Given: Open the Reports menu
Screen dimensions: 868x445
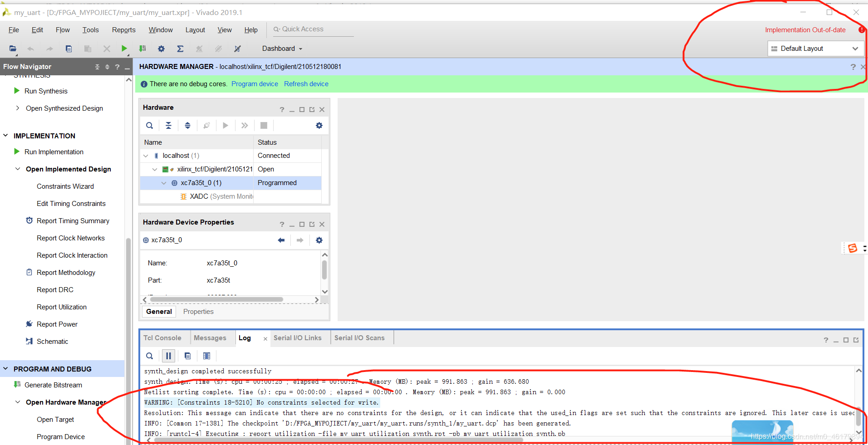Looking at the screenshot, I should click(123, 29).
